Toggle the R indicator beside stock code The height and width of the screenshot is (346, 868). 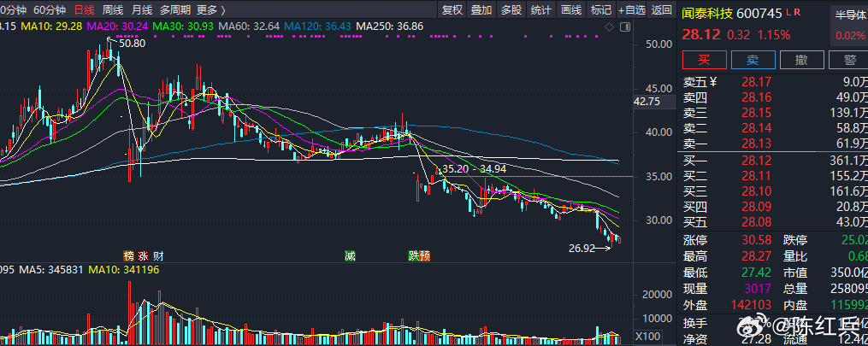coord(796,11)
